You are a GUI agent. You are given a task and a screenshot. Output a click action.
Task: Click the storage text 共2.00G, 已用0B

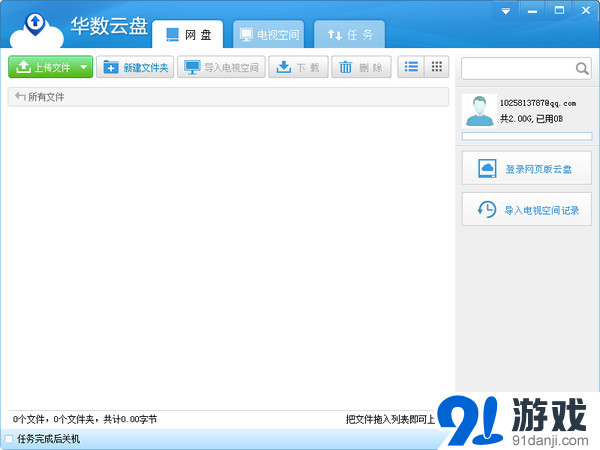531,119
